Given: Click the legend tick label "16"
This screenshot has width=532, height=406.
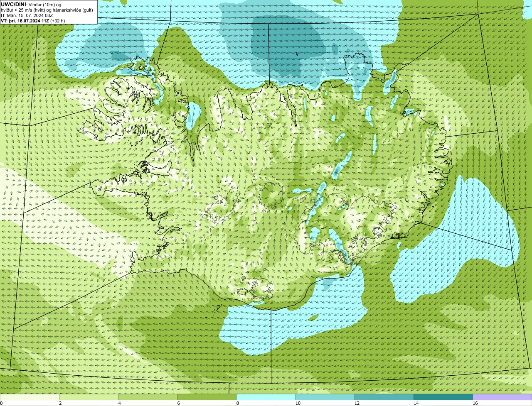Looking at the screenshot, I should coord(475,403).
